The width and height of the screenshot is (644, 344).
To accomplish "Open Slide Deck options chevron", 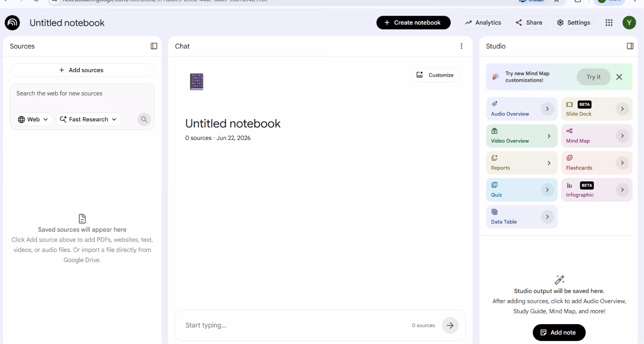I will [622, 109].
